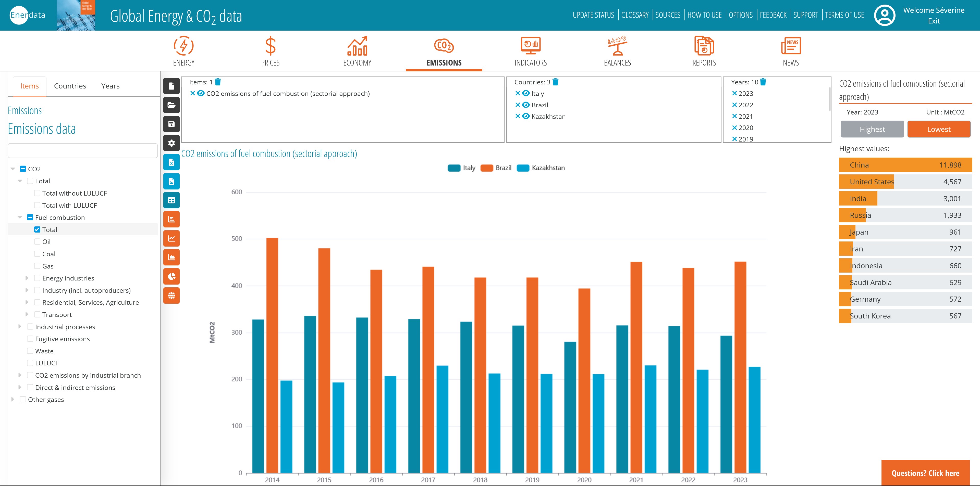Toggle the eye icon next to Italy

526,94
